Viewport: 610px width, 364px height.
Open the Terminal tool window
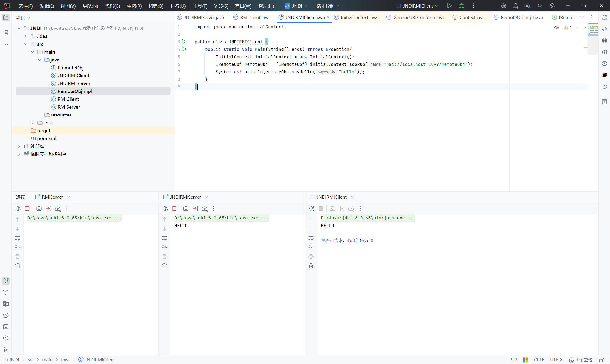6,326
